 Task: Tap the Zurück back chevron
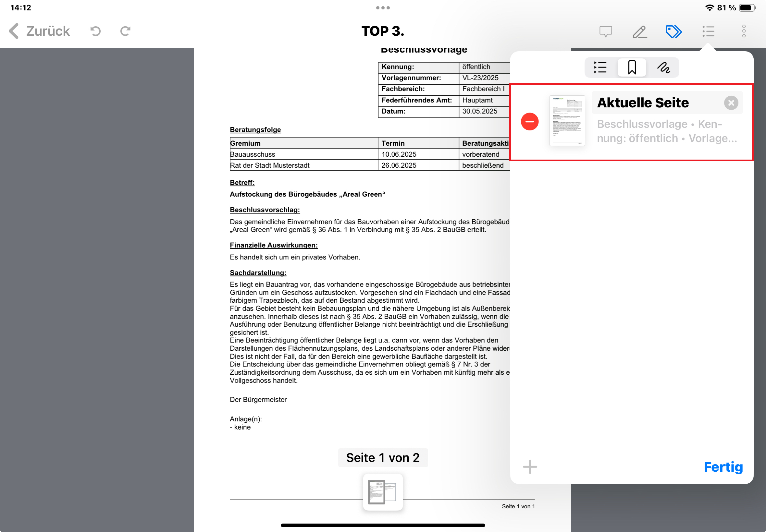[14, 31]
